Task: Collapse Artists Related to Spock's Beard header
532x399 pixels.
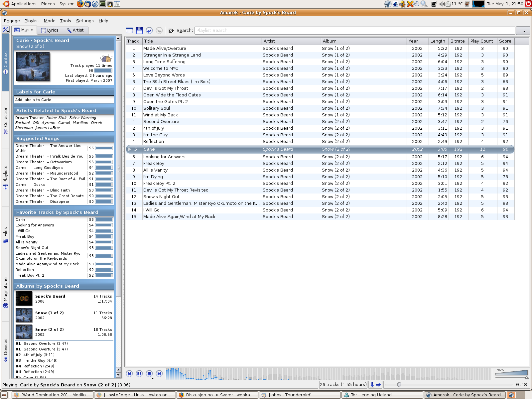Action: click(x=64, y=110)
